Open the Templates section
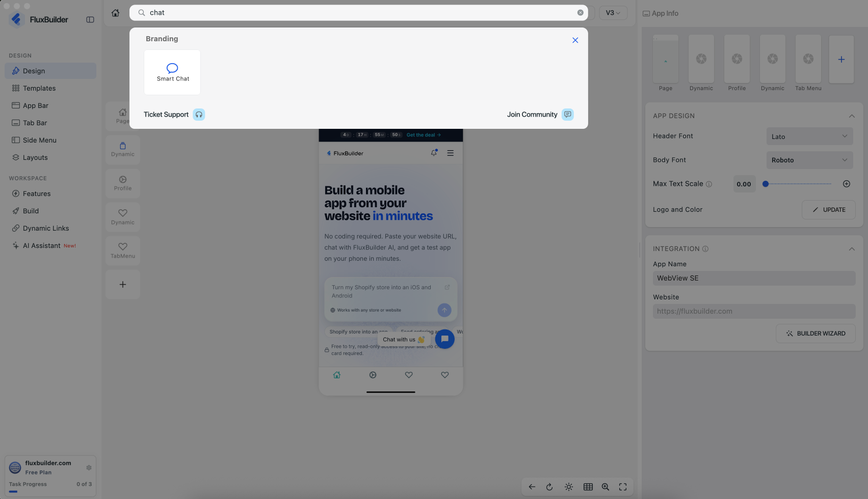Screen dimensions: 868x499 click(x=50, y=88)
